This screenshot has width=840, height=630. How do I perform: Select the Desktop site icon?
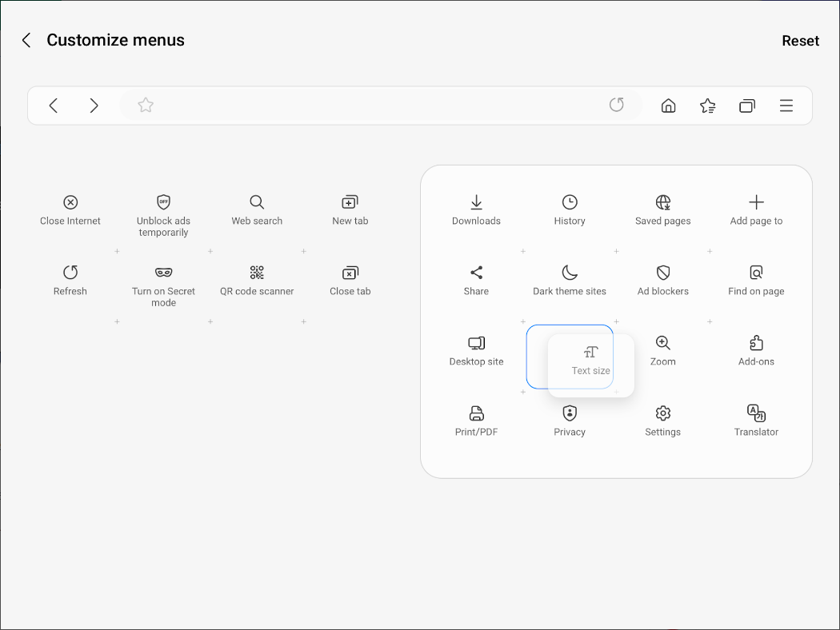476,343
